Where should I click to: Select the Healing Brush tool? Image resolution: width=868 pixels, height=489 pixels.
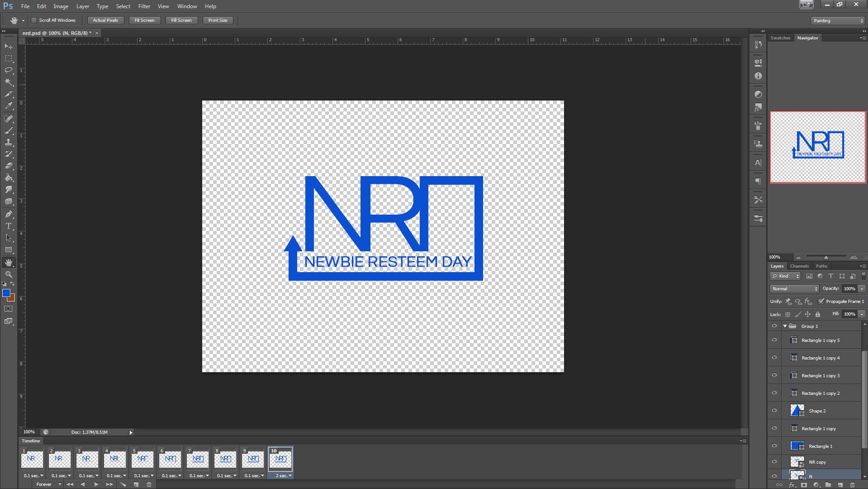point(9,119)
